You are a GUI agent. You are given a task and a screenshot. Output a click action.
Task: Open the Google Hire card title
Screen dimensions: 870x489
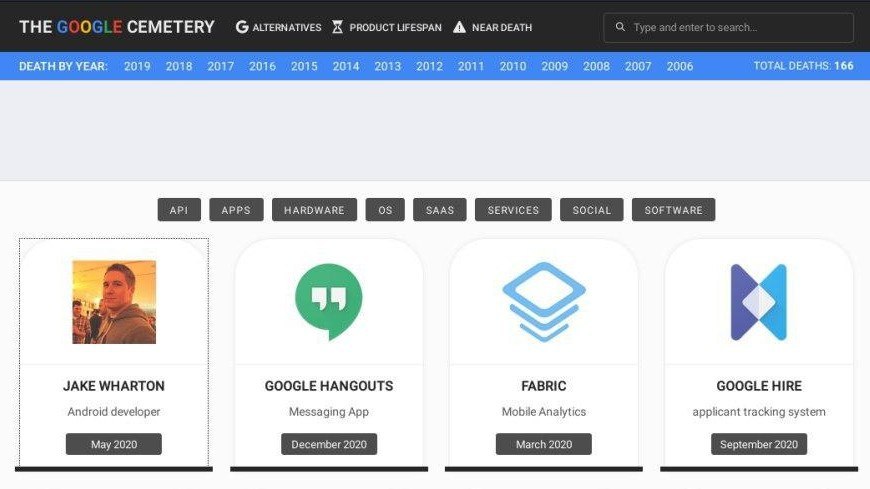(758, 386)
